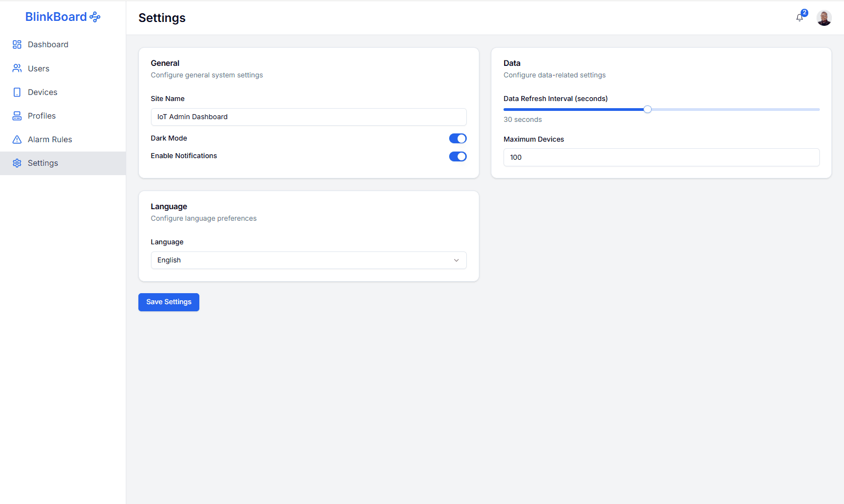Click the '30 seconds' value text
This screenshot has width=844, height=504.
tap(523, 120)
